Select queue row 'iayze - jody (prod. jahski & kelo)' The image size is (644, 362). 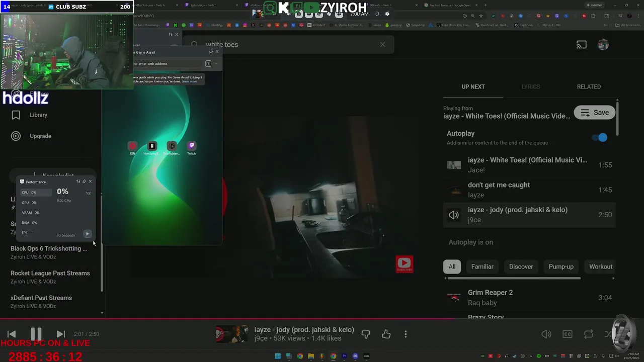coord(528,215)
